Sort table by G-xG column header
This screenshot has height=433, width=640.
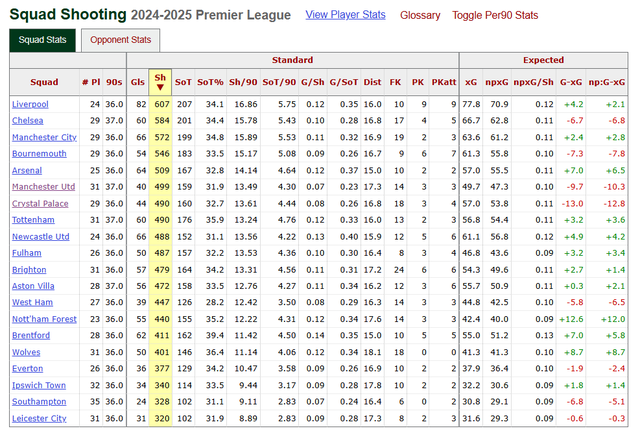[571, 82]
